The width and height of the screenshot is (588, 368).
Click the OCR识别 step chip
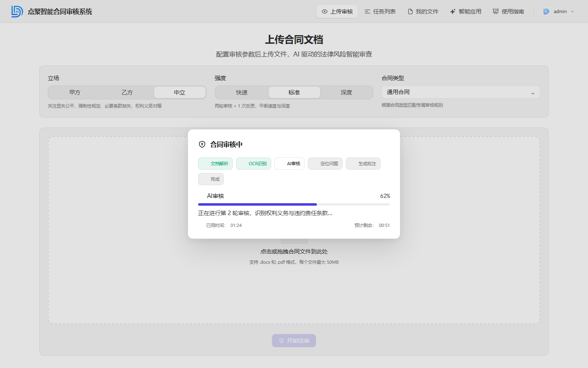254,164
